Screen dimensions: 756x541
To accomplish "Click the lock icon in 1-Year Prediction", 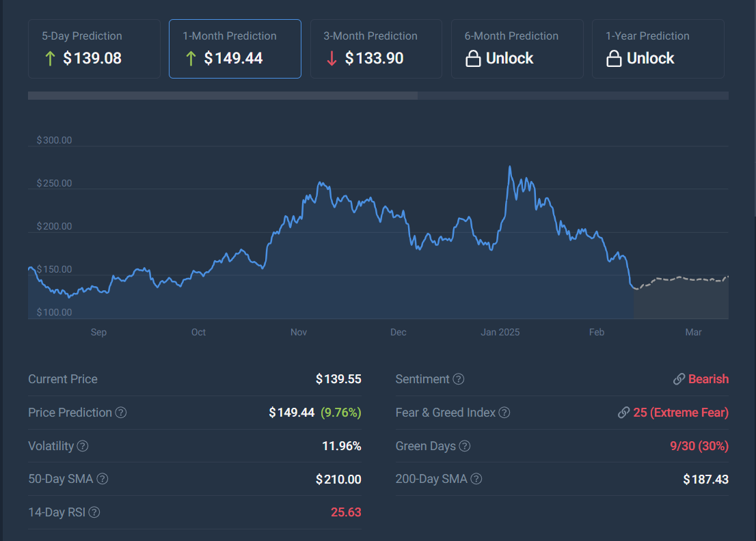I will [x=614, y=59].
